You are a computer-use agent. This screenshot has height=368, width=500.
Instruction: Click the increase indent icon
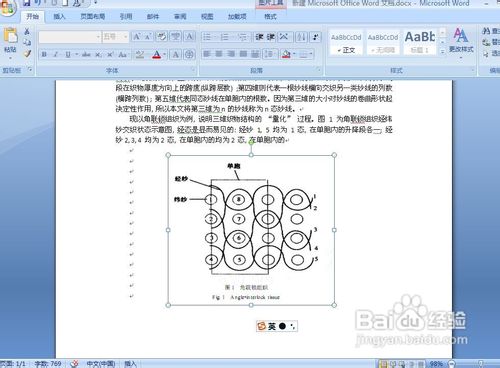pos(271,37)
